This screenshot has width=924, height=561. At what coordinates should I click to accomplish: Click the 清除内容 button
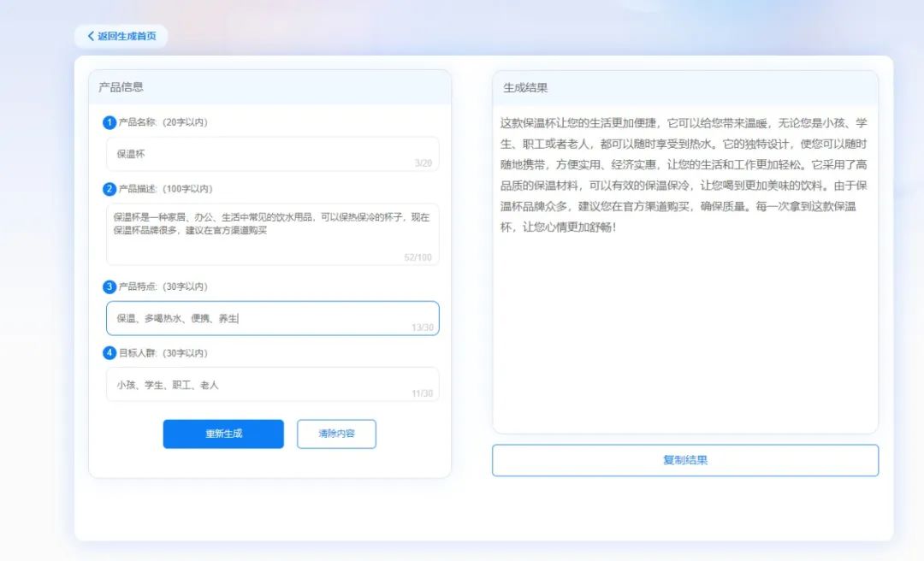(336, 434)
